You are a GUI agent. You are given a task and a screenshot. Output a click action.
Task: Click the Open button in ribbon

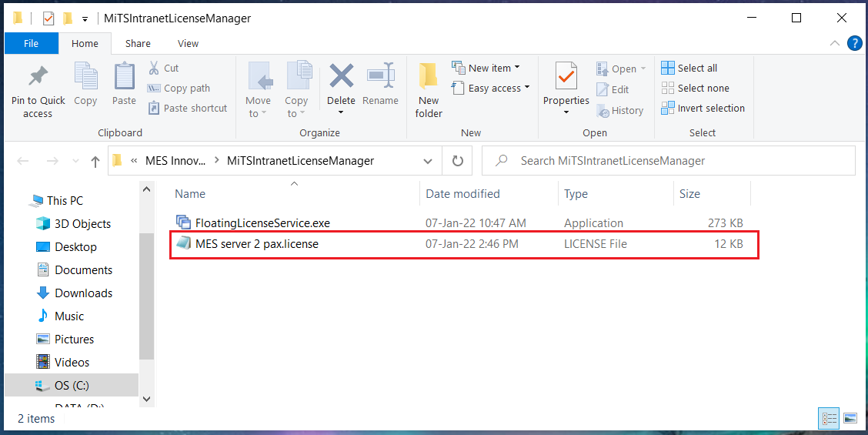pyautogui.click(x=620, y=69)
